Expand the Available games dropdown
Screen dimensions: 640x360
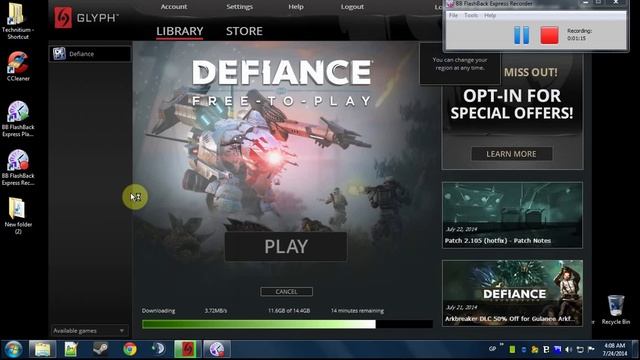[90, 330]
